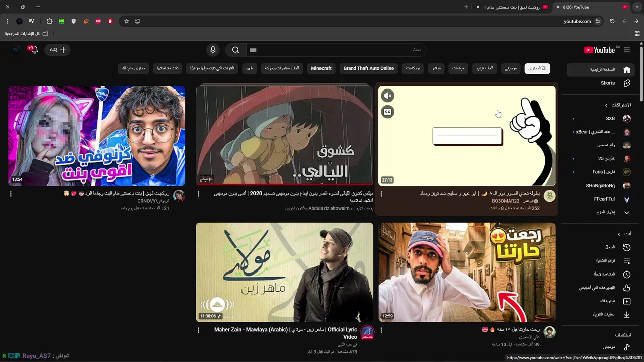Viewport: 644px width, 362px height.
Task: Click the YouTube logo
Action: click(599, 50)
